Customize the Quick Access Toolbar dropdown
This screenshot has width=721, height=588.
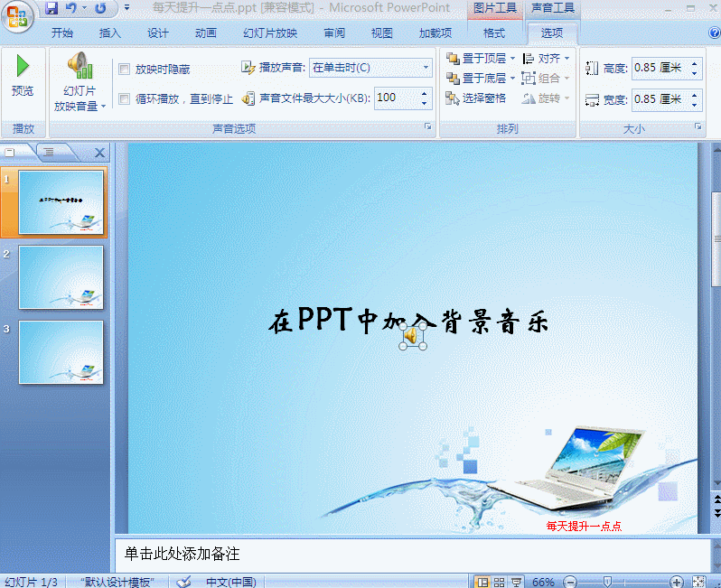tap(126, 8)
